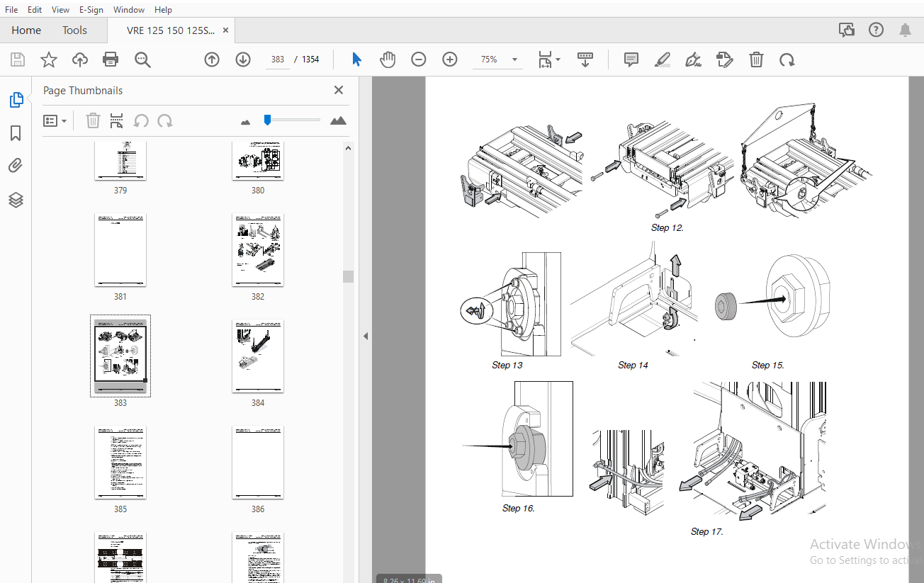Click the stamp tool icon
The width and height of the screenshot is (924, 583).
click(724, 60)
